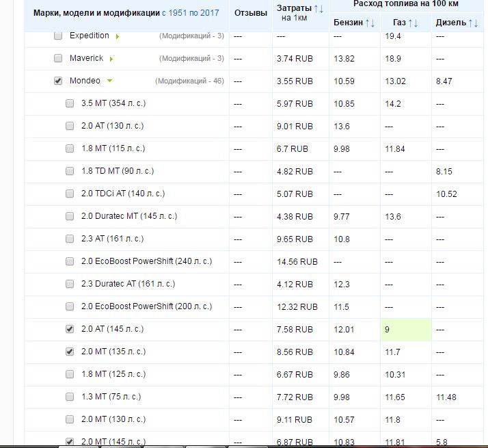Click gas value 19.4 for Expedition
488x448 pixels.
coord(393,36)
